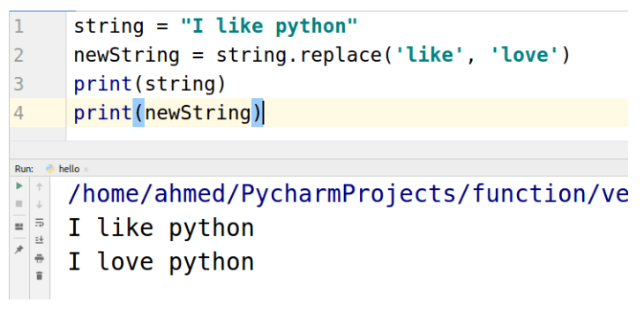
Task: Select the hello run tab
Action: pos(67,169)
